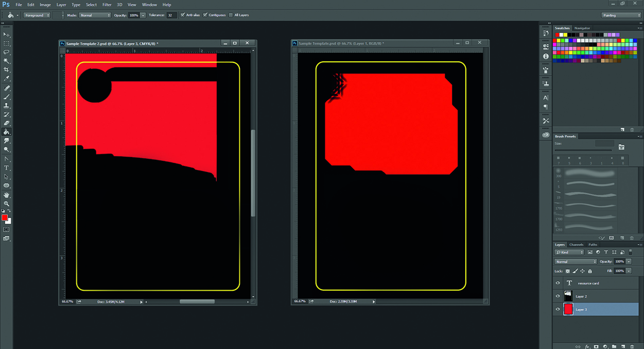Open the Info panel icon
The image size is (644, 349).
coord(546,56)
